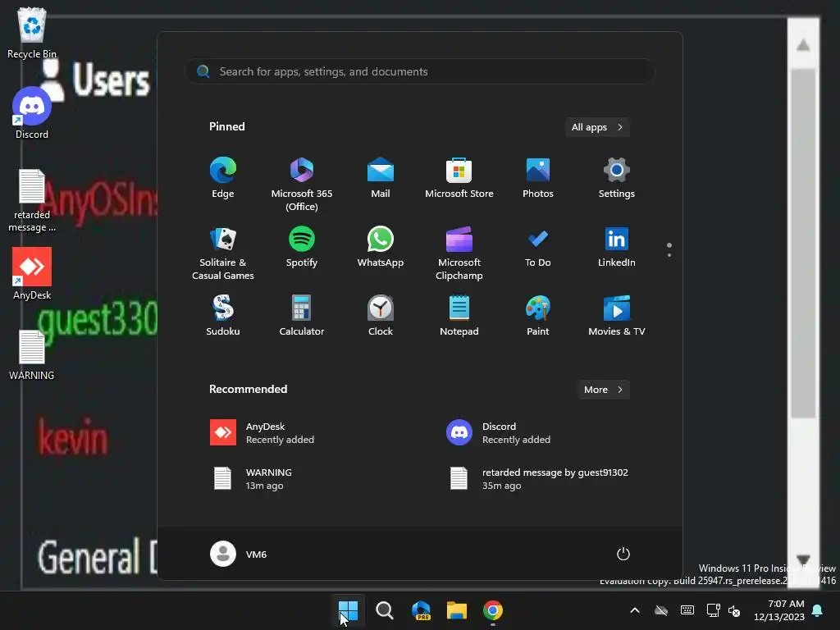The width and height of the screenshot is (840, 630).
Task: Open network status tray icon
Action: pos(713,610)
